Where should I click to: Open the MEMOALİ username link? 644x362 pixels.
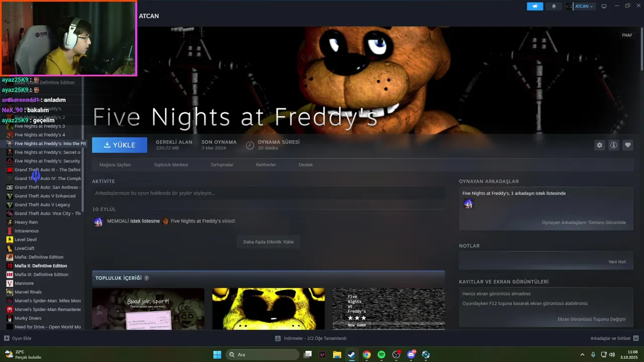118,221
